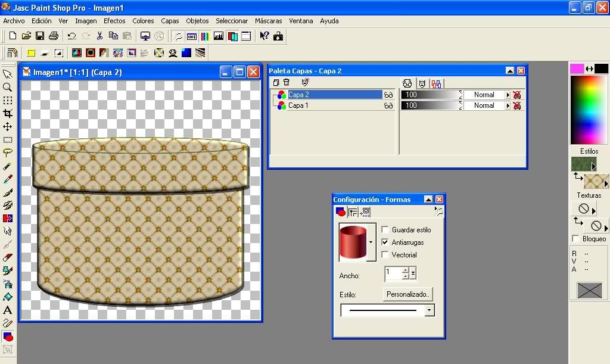This screenshot has width=610, height=364.
Task: Open the Máscaras menu
Action: coord(269,21)
